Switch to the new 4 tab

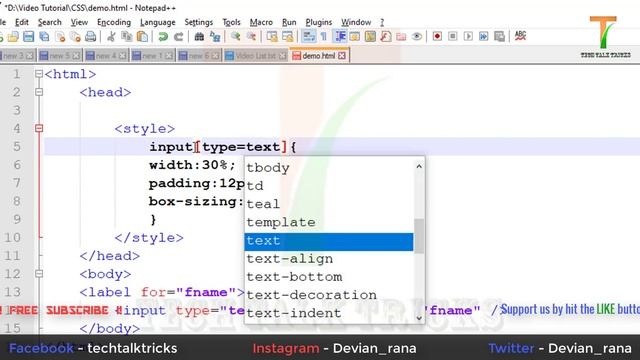tap(107, 56)
